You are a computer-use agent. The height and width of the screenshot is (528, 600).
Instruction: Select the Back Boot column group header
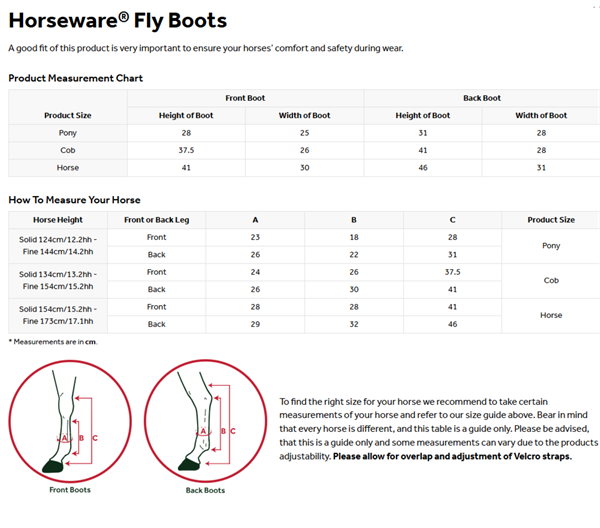tap(482, 98)
